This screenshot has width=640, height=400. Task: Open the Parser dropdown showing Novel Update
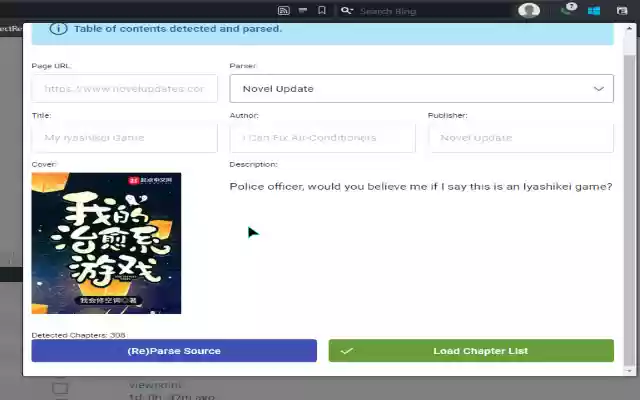point(421,89)
